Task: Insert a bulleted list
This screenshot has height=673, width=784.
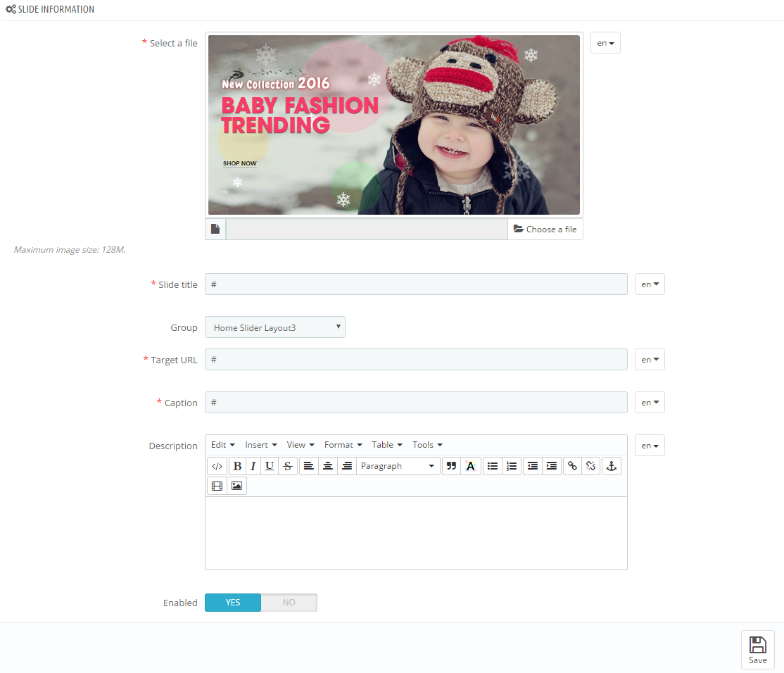Action: (493, 466)
